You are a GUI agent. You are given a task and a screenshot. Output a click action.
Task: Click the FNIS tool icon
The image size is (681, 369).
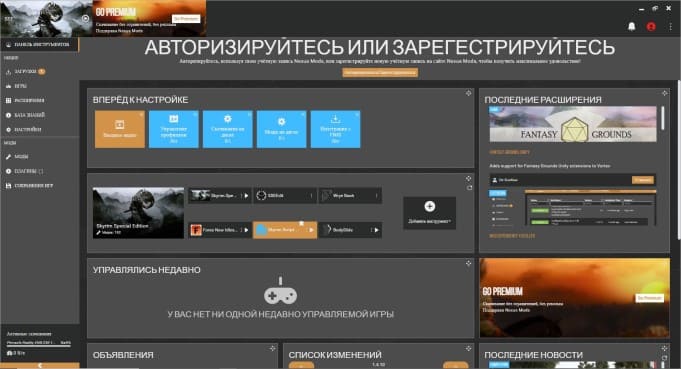coord(196,230)
